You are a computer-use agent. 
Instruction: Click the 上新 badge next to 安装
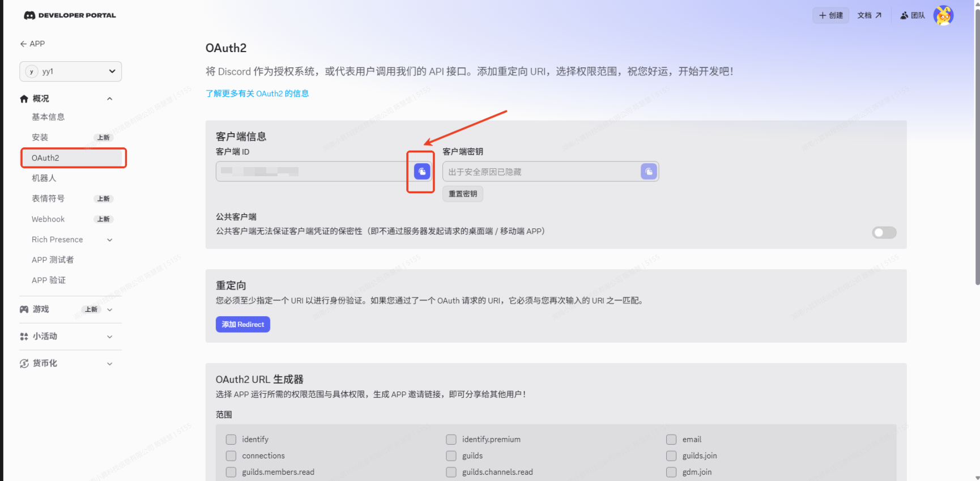point(104,138)
